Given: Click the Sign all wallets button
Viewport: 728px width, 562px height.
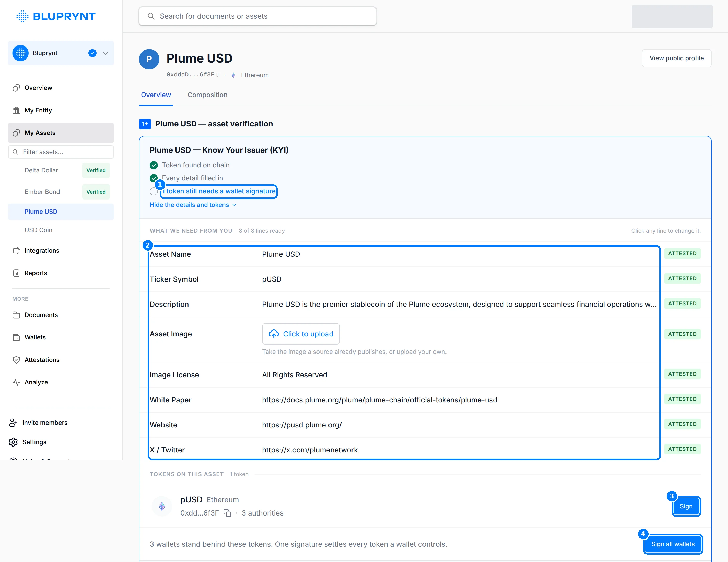Looking at the screenshot, I should point(673,544).
